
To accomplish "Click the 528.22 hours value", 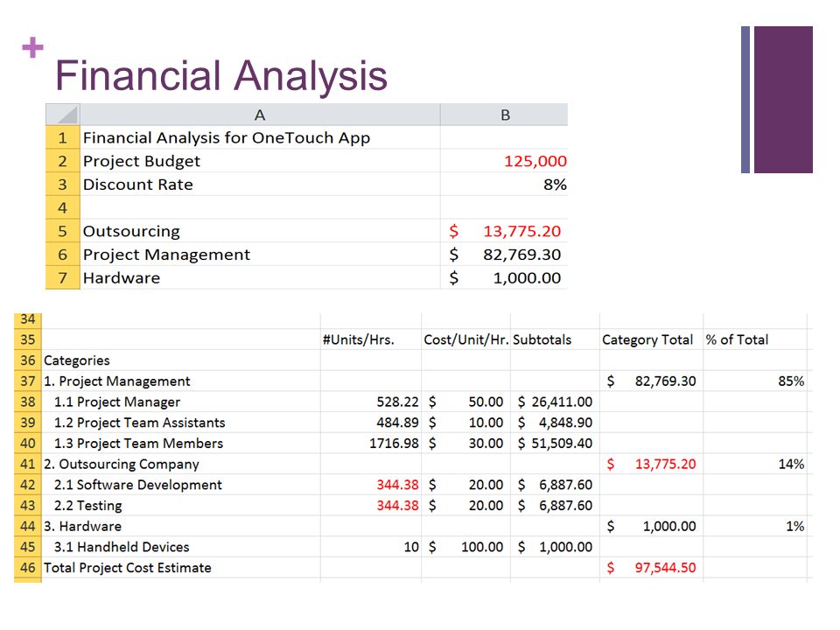I will pyautogui.click(x=397, y=402).
